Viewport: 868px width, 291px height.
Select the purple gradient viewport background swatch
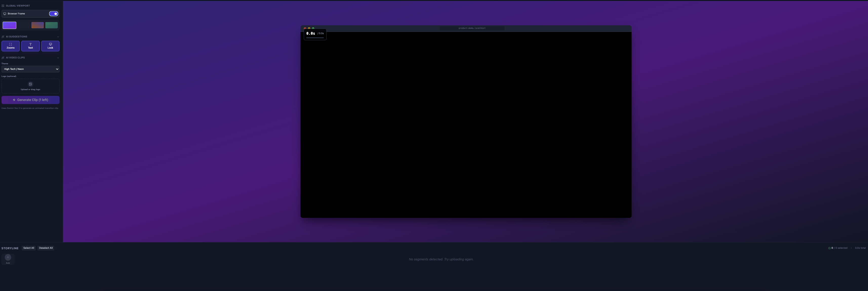coord(9,25)
